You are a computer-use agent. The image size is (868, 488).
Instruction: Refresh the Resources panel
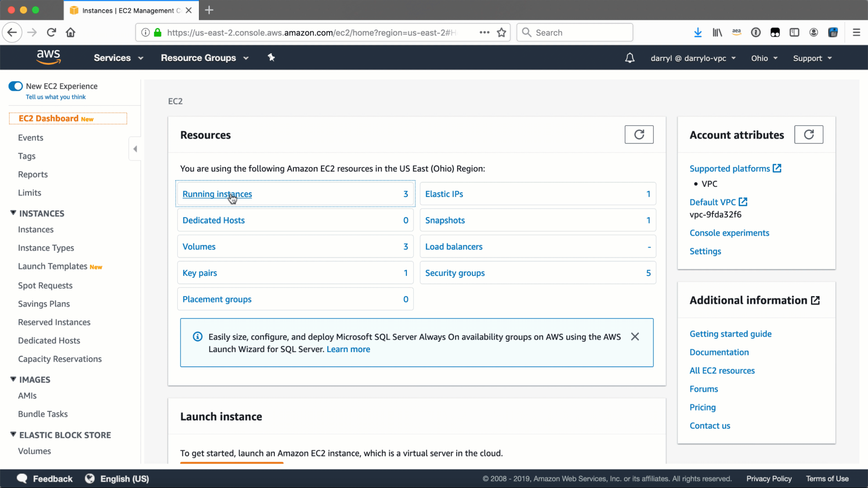pyautogui.click(x=639, y=135)
